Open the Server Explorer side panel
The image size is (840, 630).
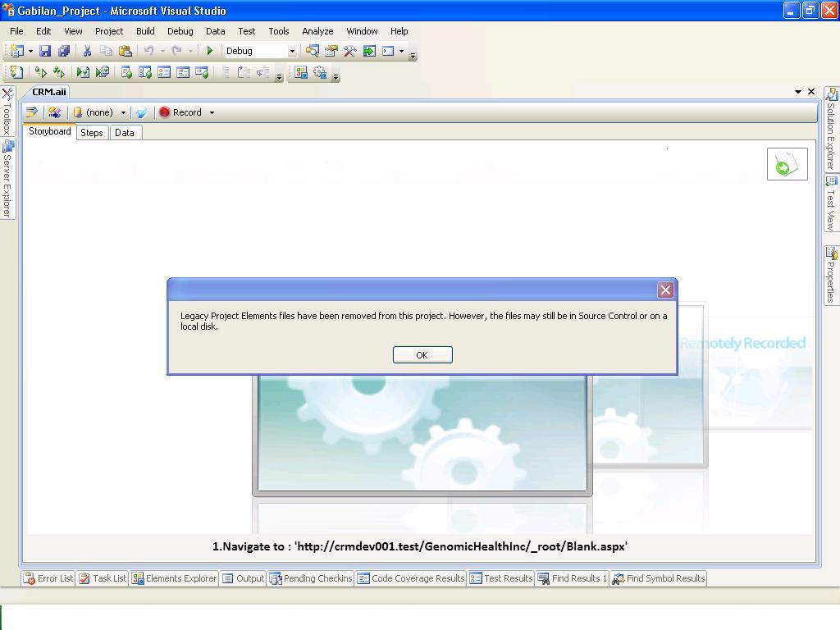[x=7, y=179]
